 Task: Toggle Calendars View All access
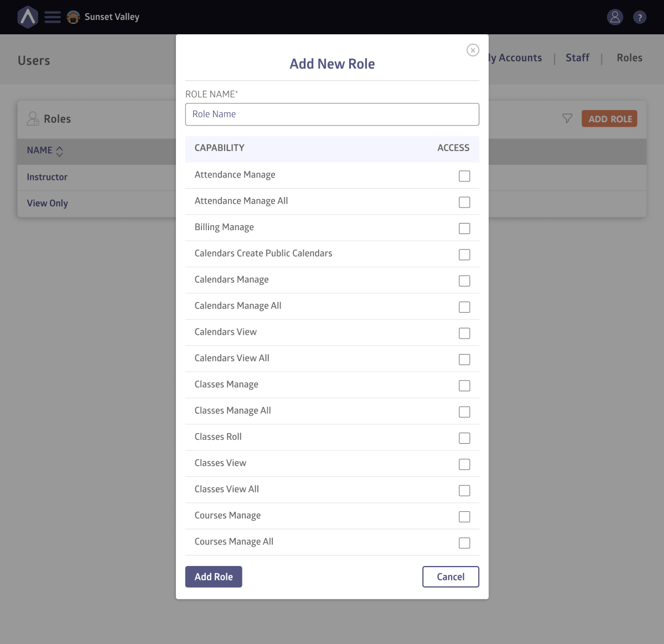[464, 360]
